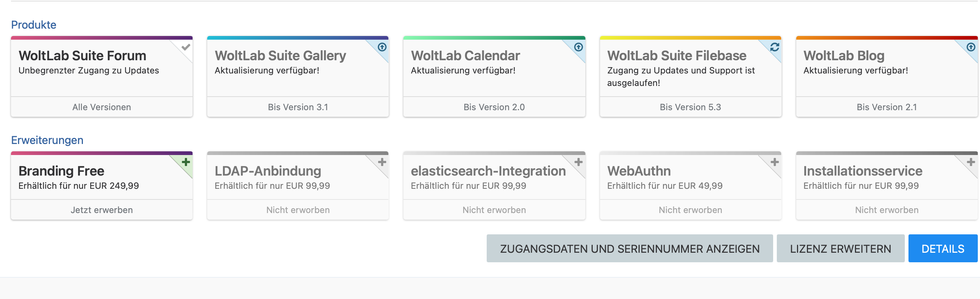This screenshot has height=299, width=980.
Task: Click the plus icon on elasticsearch-Integration
Action: [578, 162]
